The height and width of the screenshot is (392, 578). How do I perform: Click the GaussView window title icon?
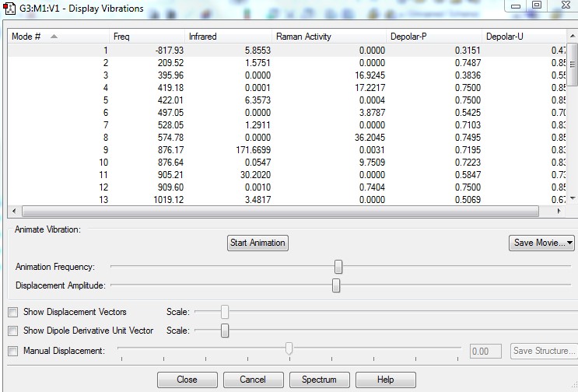point(9,8)
